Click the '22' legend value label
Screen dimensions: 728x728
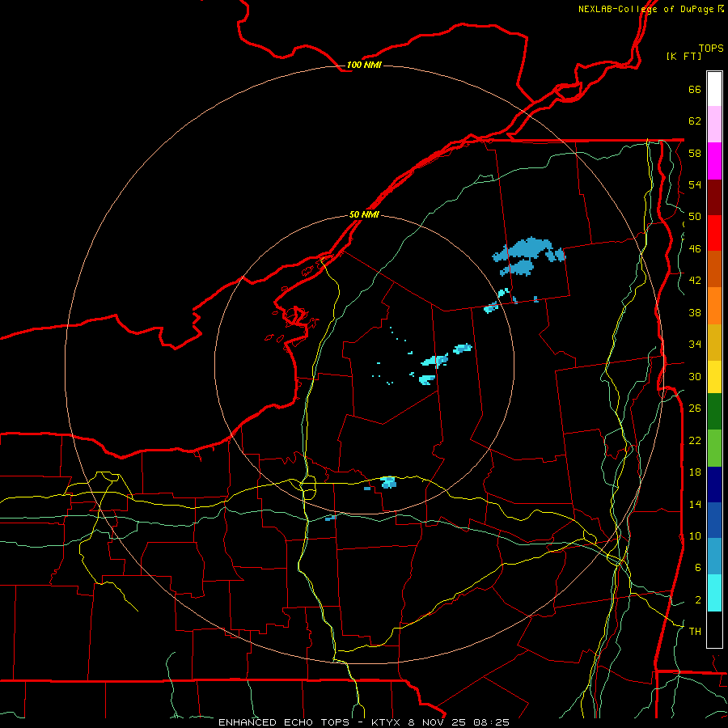[695, 440]
